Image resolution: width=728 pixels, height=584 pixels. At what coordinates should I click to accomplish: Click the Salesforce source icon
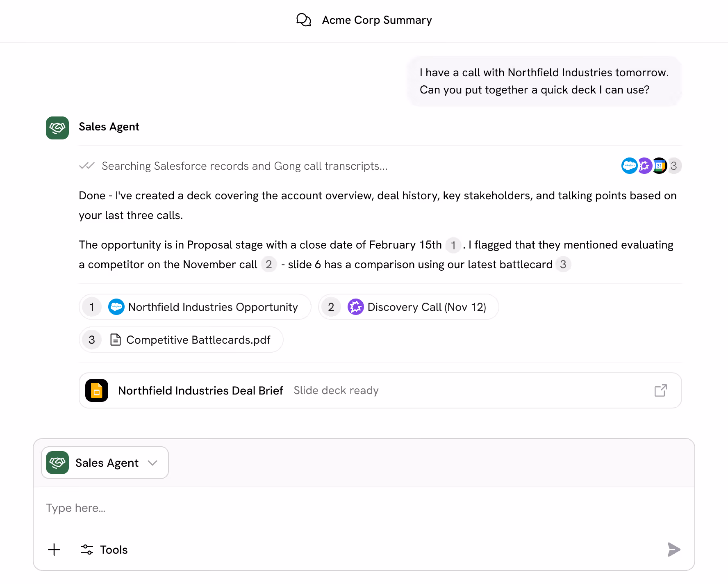(x=629, y=166)
